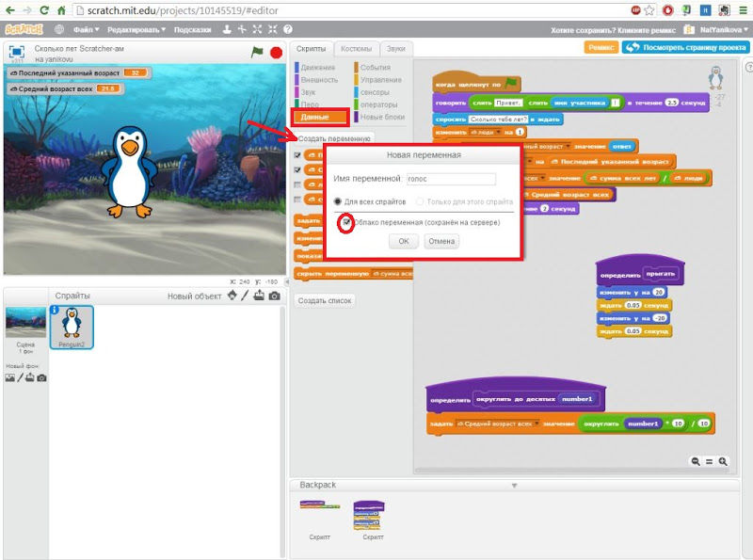Toggle first variable's stage monitor checkbox
Screen dimensions: 753x560
point(297,155)
